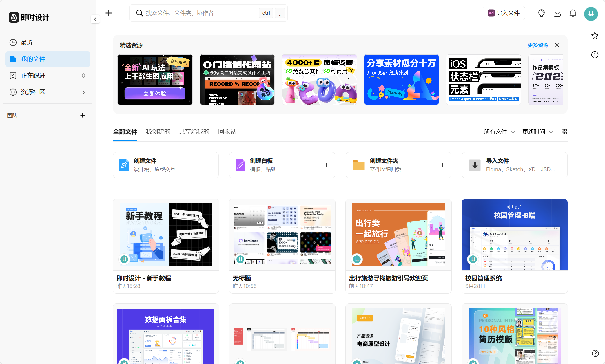Close the 精选资源 banner

[557, 45]
